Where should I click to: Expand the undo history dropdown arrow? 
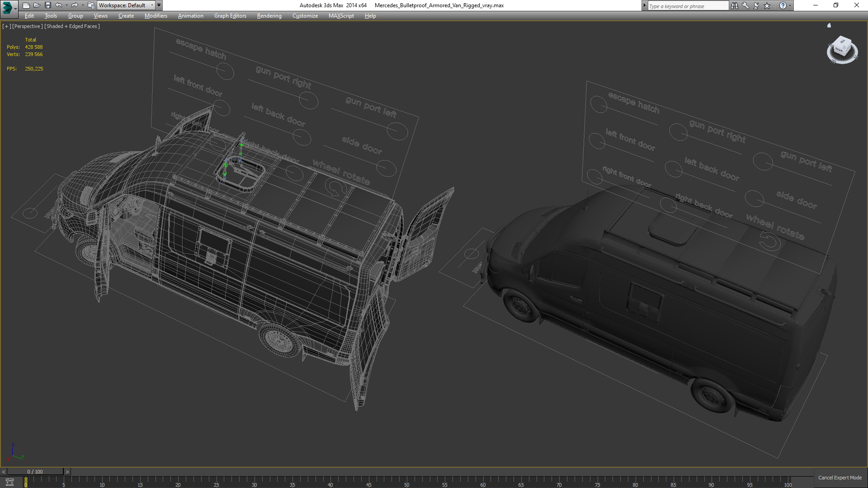(x=66, y=5)
